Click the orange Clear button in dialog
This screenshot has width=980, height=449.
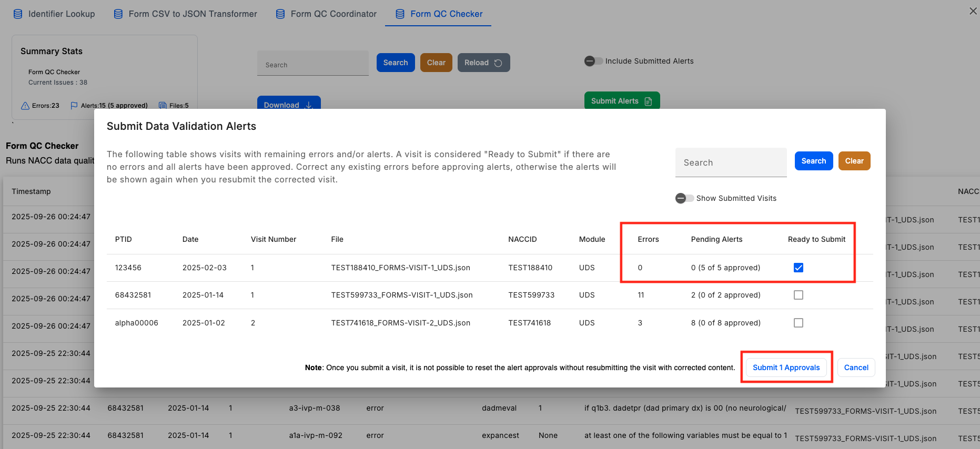tap(854, 161)
